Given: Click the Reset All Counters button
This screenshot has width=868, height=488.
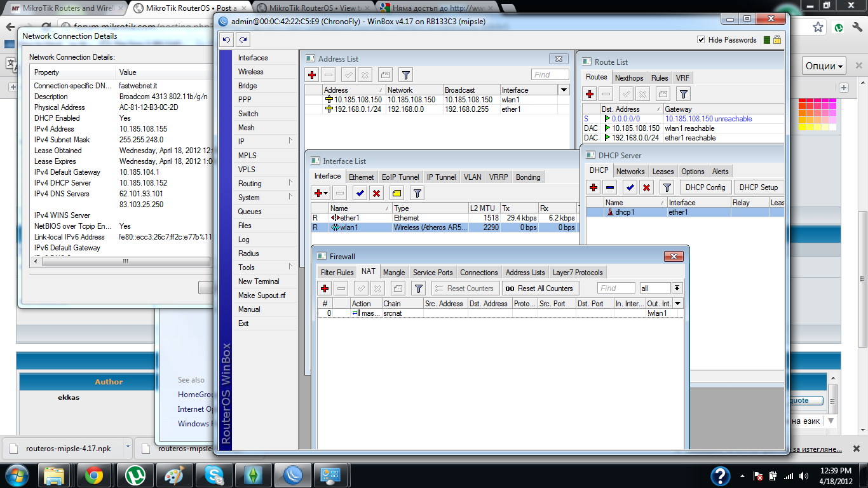Looking at the screenshot, I should pyautogui.click(x=539, y=288).
